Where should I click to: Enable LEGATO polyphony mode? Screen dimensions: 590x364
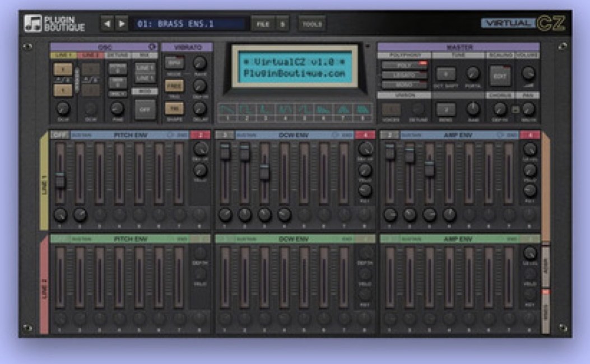tap(405, 75)
